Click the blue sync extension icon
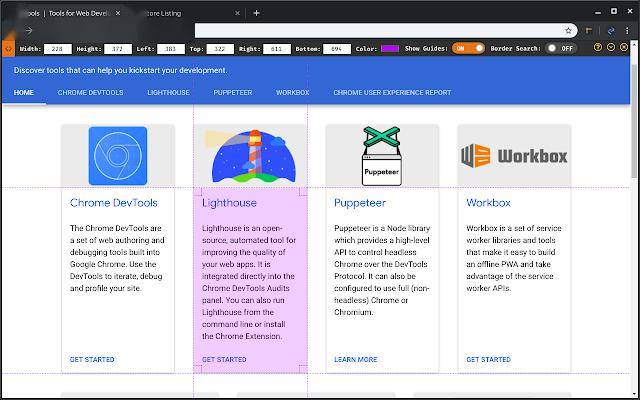This screenshot has height=400, width=640. tap(611, 31)
